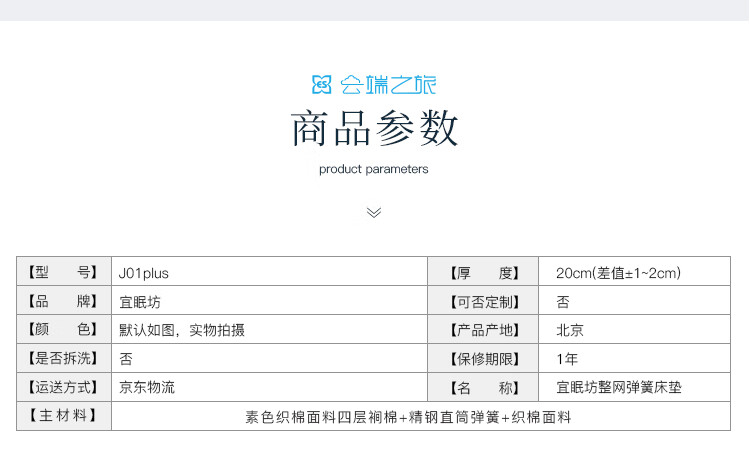Click the 【主材料】 label cell
This screenshot has width=750, height=465.
tap(63, 416)
